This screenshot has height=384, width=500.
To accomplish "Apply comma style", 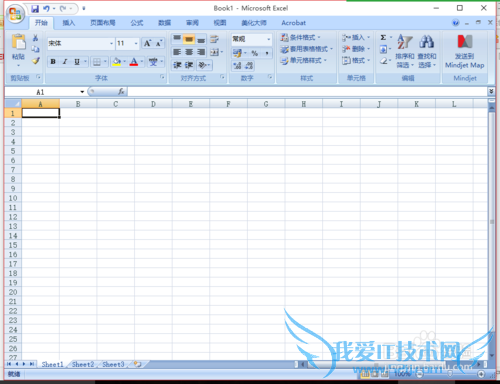I will point(267,53).
